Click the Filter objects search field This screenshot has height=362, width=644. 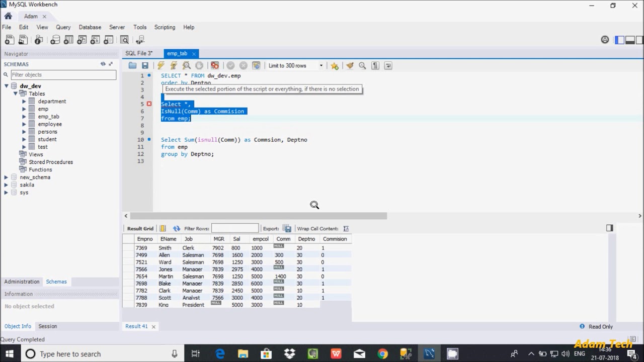63,75
